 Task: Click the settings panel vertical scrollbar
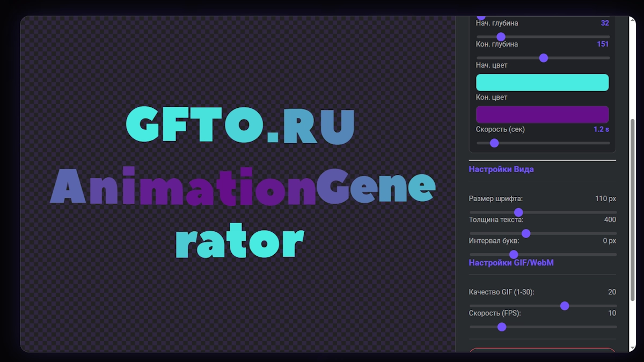pyautogui.click(x=632, y=209)
